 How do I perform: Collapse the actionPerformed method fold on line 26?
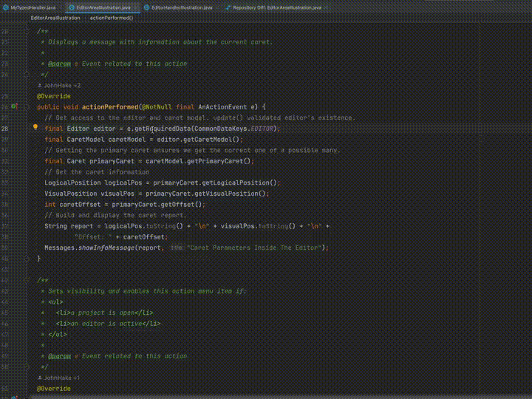tap(27, 107)
